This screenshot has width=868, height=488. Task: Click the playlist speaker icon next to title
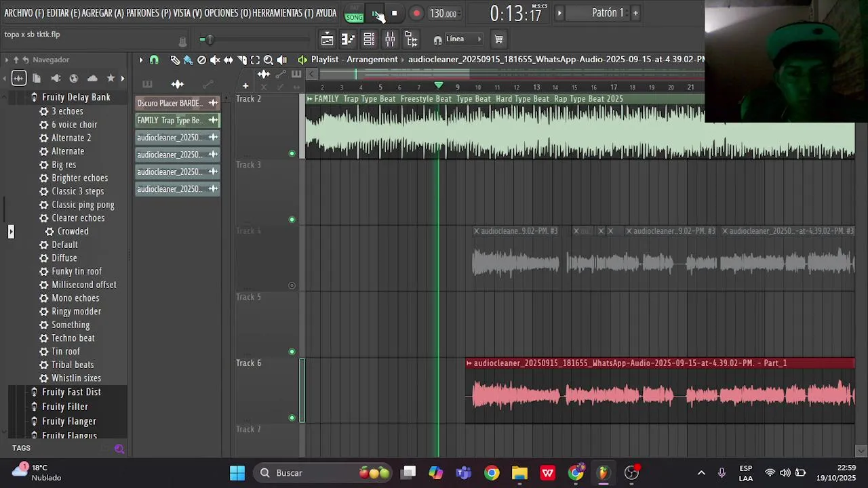coord(302,60)
